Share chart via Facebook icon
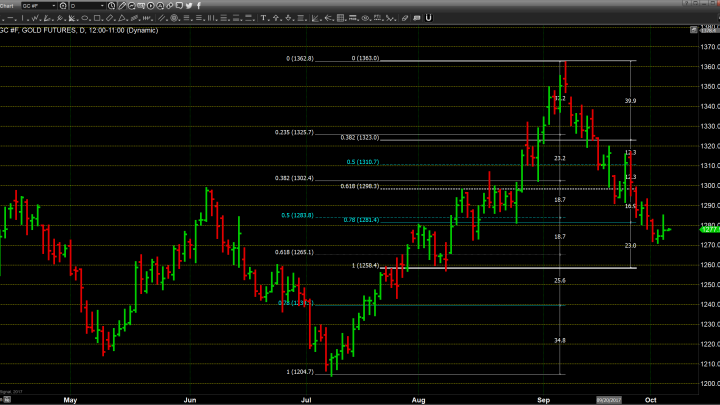The width and height of the screenshot is (720, 405). [198, 6]
